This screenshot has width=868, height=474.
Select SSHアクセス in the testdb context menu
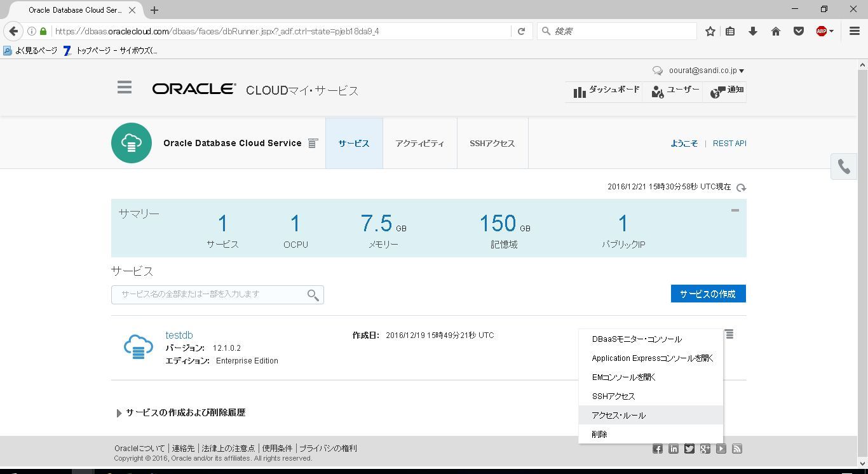point(651,396)
